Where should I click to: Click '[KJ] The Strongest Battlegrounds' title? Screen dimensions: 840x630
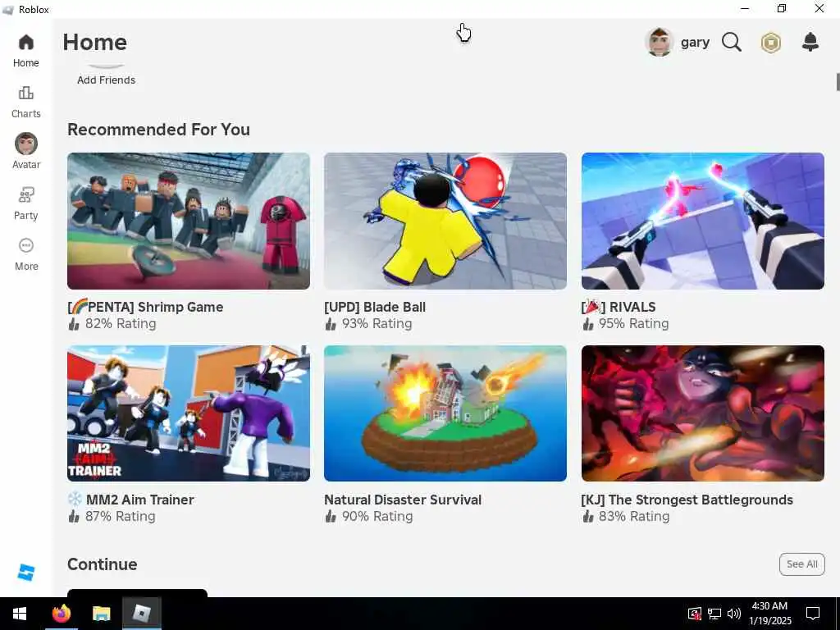click(687, 500)
